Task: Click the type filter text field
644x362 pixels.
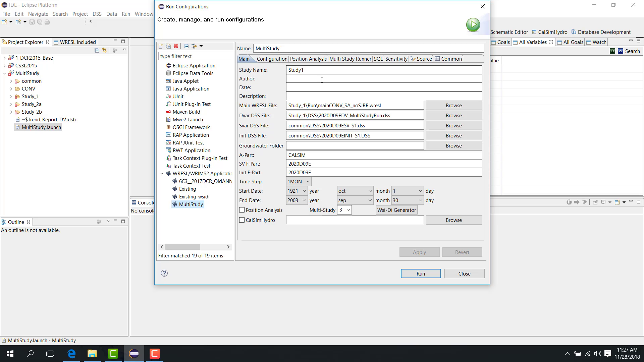Action: click(x=195, y=56)
